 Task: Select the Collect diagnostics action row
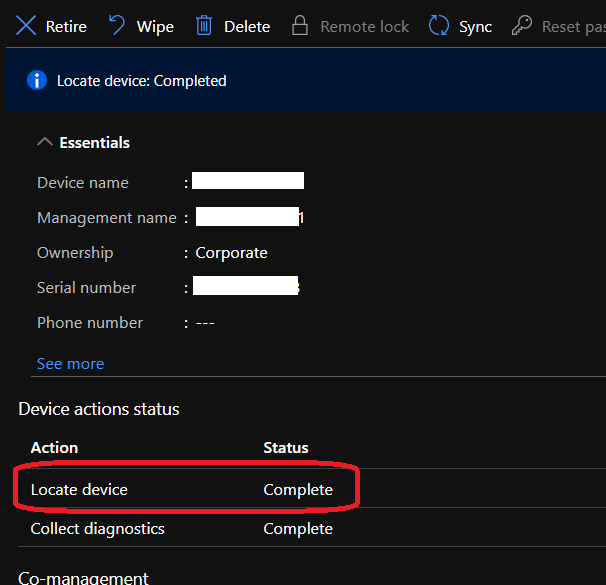coord(97,528)
